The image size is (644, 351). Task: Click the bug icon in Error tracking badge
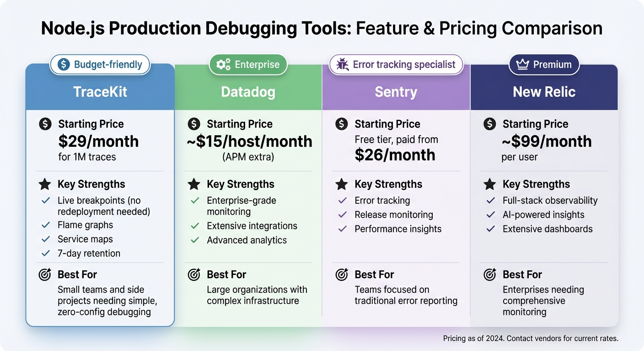tap(342, 64)
